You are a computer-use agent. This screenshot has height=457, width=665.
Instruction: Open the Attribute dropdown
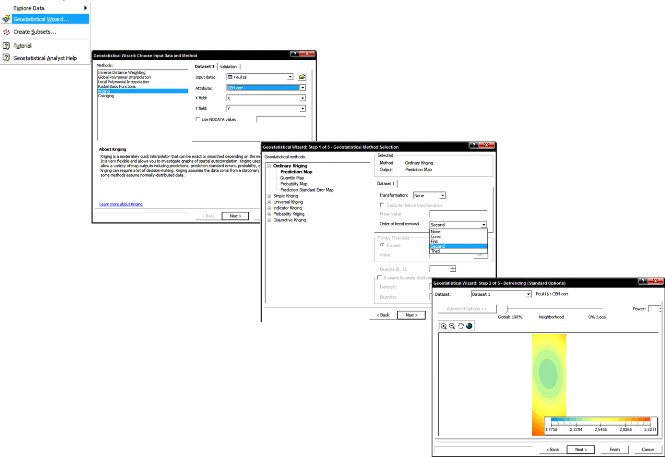[302, 87]
